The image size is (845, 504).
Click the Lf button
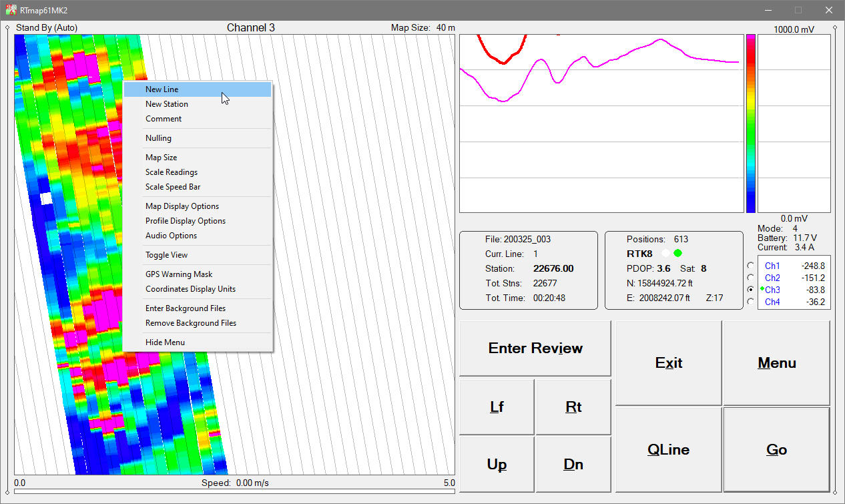[497, 407]
